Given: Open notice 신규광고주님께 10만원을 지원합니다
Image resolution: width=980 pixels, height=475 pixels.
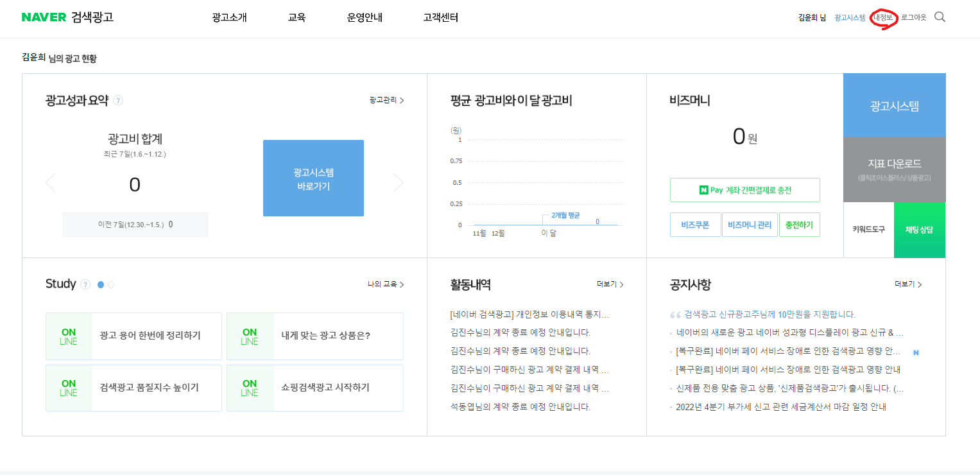Looking at the screenshot, I should click(769, 315).
